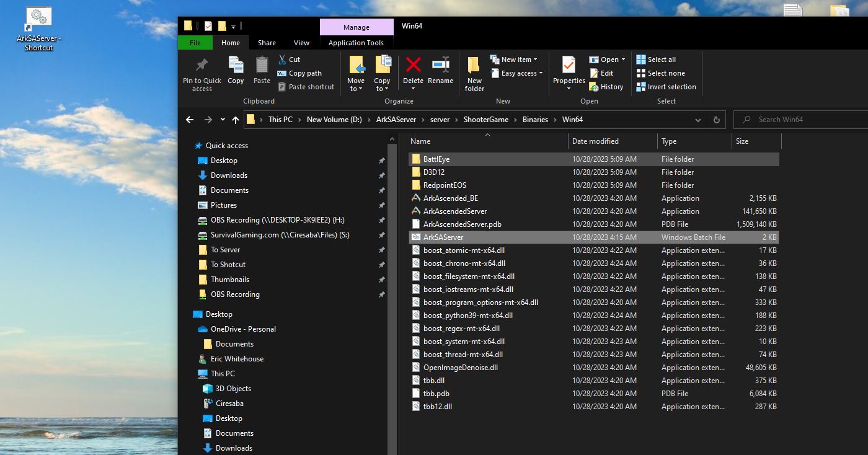Select the ArkSAServer batch file
Screen dimensions: 868x455
(593, 237)
